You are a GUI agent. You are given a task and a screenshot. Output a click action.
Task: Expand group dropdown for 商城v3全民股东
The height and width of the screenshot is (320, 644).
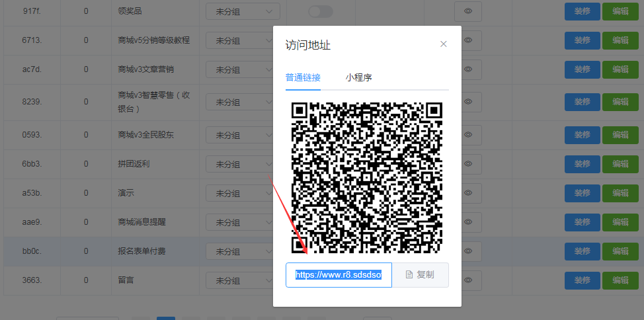pyautogui.click(x=239, y=135)
